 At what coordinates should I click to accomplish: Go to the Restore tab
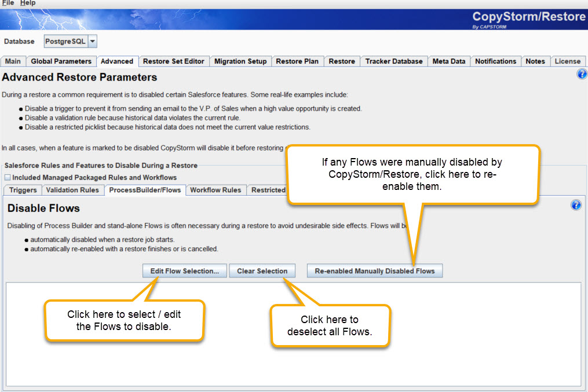tap(342, 61)
